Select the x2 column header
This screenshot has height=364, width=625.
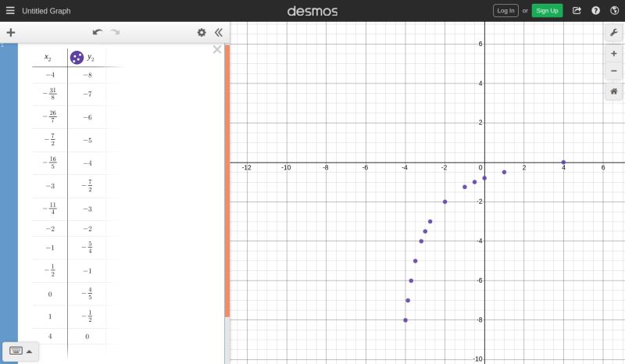point(49,57)
